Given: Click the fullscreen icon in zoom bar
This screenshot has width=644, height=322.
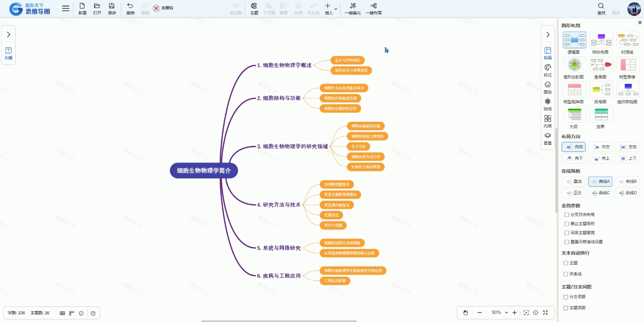Looking at the screenshot, I should (x=545, y=312).
